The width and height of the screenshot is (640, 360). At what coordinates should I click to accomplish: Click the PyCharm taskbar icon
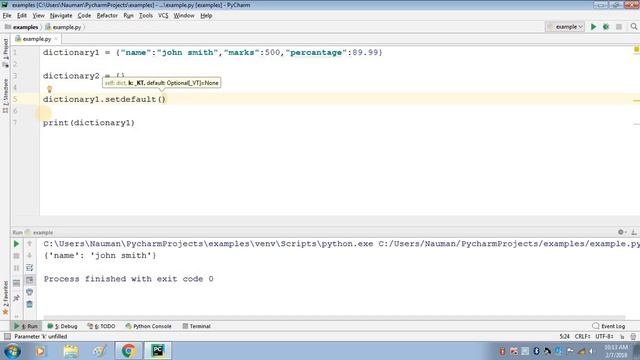point(158,351)
